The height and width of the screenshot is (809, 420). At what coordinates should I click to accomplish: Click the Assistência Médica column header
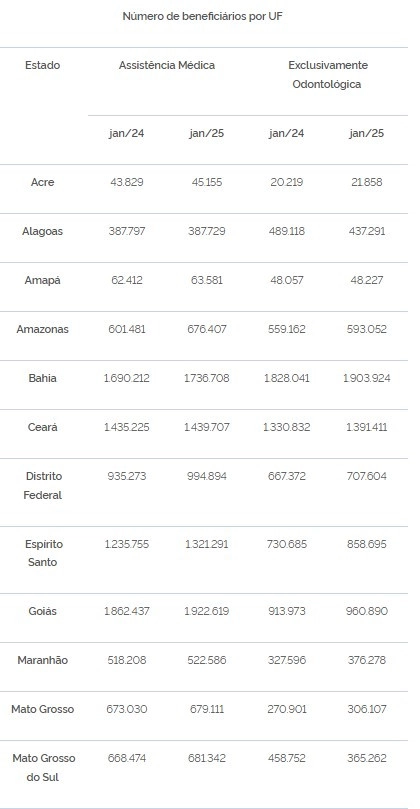click(x=167, y=66)
